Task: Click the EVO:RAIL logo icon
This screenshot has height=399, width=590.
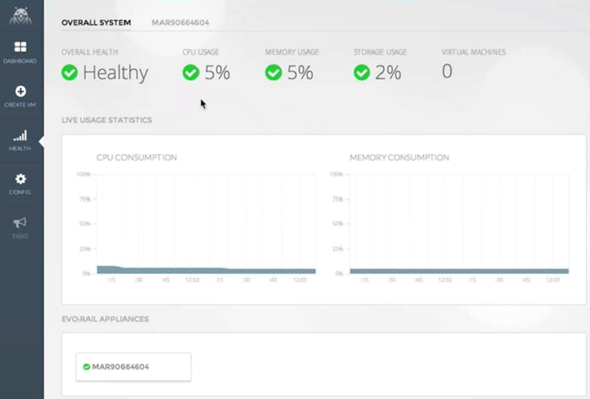Action: pos(20,16)
